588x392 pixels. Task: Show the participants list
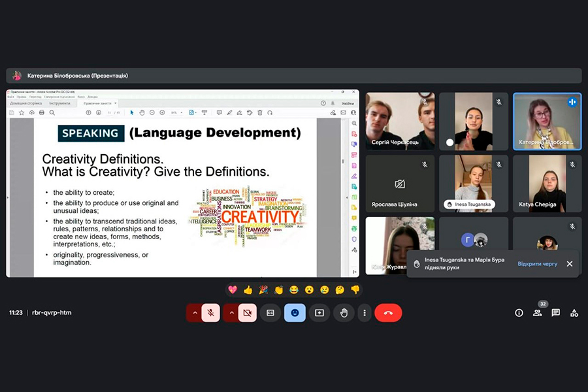[x=537, y=313]
